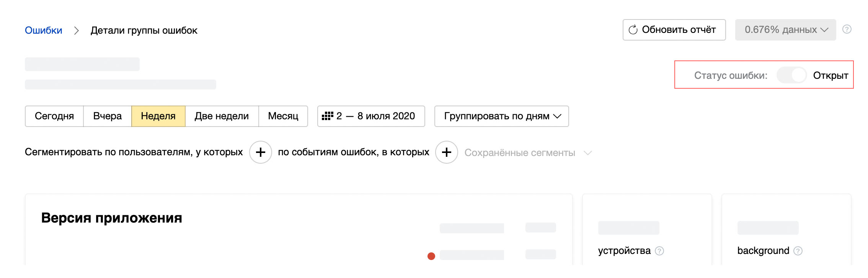Toggle the Статус ошибки switch
Image resolution: width=868 pixels, height=278 pixels.
(x=791, y=75)
